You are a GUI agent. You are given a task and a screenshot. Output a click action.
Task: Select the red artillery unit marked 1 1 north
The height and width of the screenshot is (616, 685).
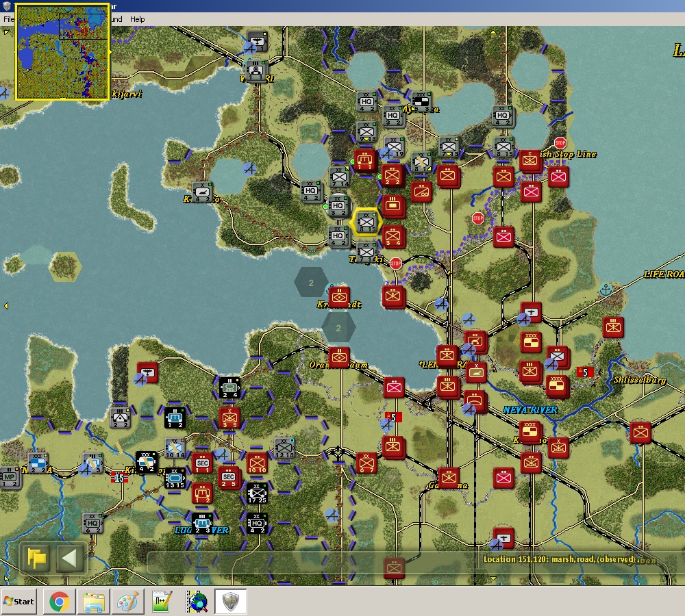pyautogui.click(x=365, y=160)
